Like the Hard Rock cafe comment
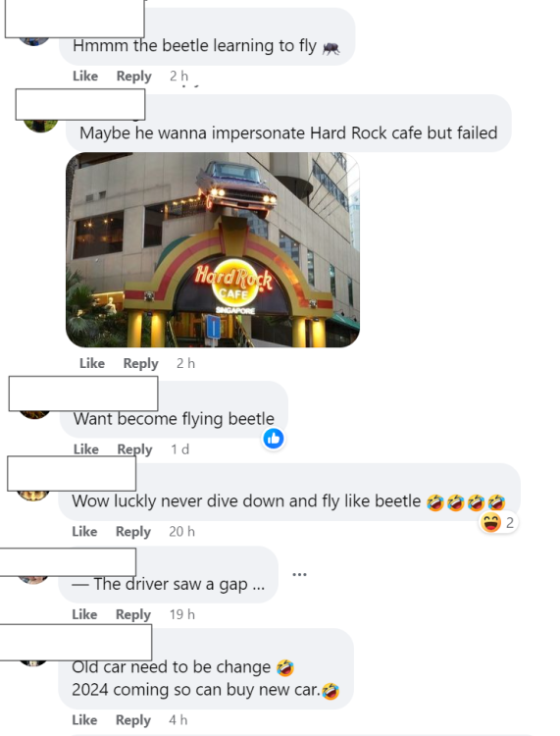This screenshot has width=560, height=736. coord(92,363)
